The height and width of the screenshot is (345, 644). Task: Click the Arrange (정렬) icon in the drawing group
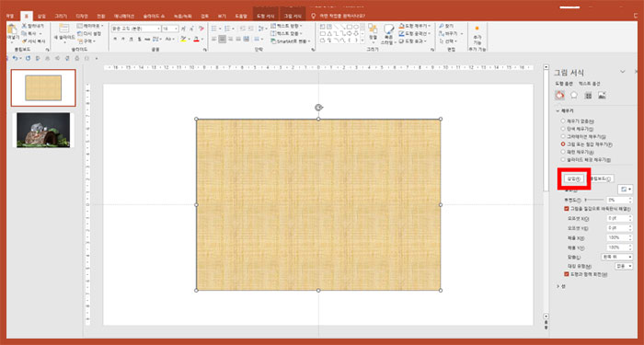373,29
